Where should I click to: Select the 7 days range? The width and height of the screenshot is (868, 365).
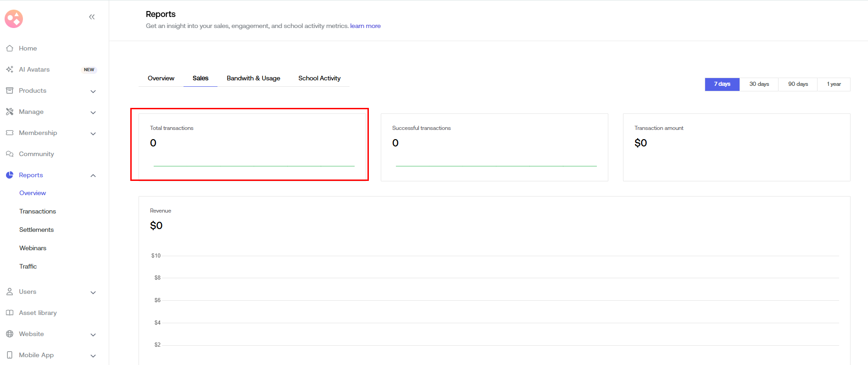coord(722,84)
